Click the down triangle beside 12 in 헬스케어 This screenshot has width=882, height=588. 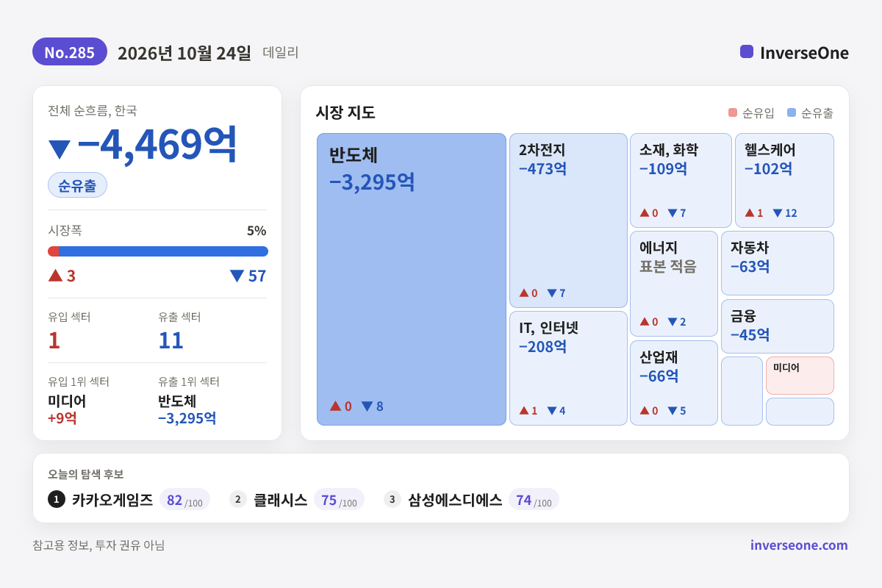[777, 213]
